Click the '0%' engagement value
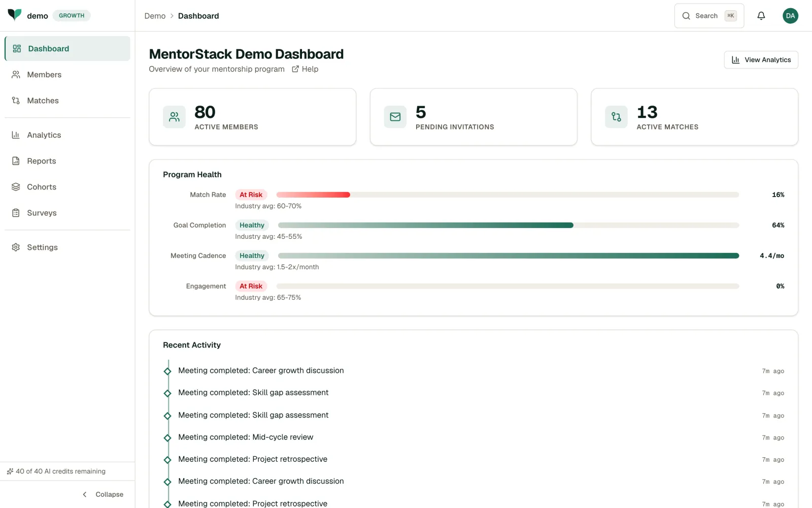 tap(780, 286)
